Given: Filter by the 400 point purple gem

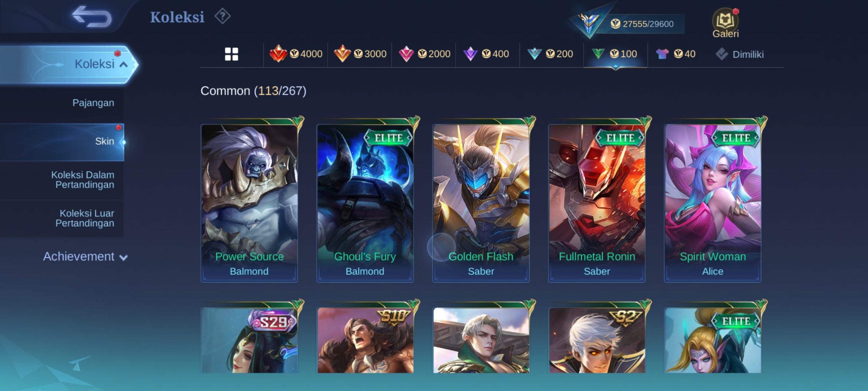Looking at the screenshot, I should (x=486, y=54).
